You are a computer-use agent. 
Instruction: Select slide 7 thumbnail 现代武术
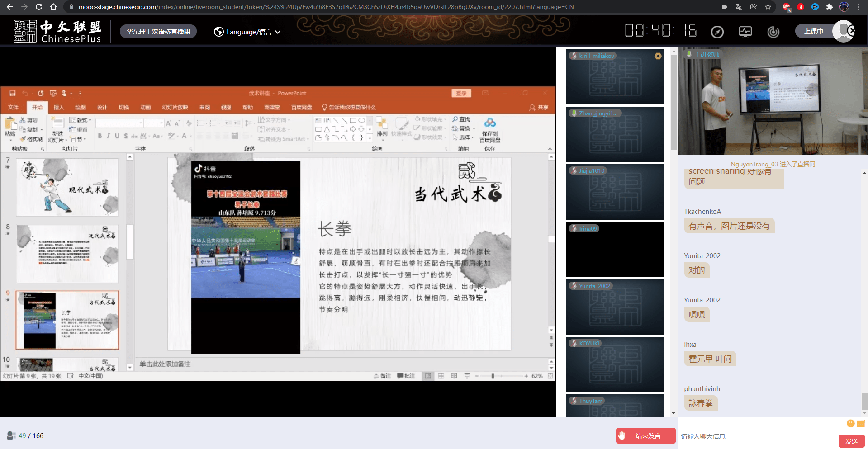67,187
